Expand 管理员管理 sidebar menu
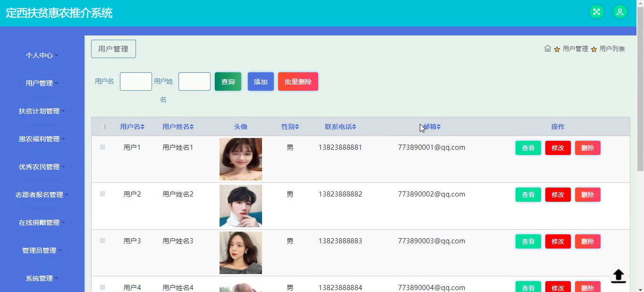 [x=42, y=250]
